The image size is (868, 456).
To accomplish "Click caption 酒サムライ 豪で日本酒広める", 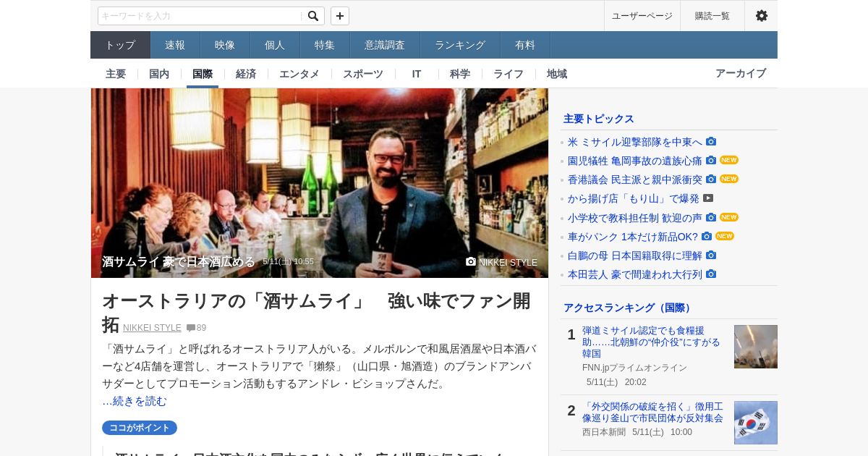I will [x=179, y=261].
